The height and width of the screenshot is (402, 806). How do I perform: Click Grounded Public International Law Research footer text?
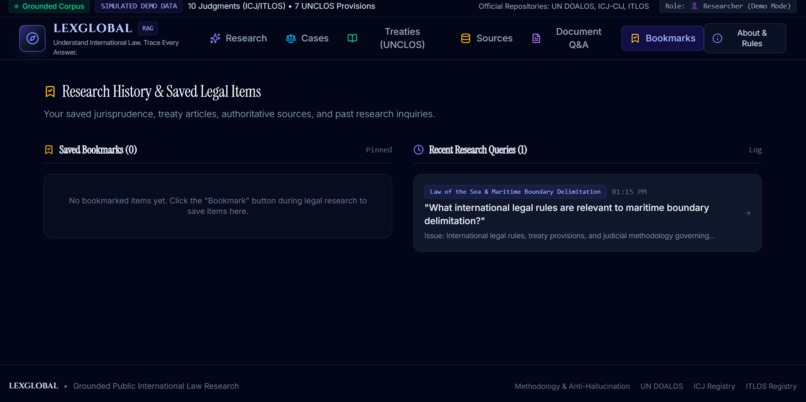(156, 386)
